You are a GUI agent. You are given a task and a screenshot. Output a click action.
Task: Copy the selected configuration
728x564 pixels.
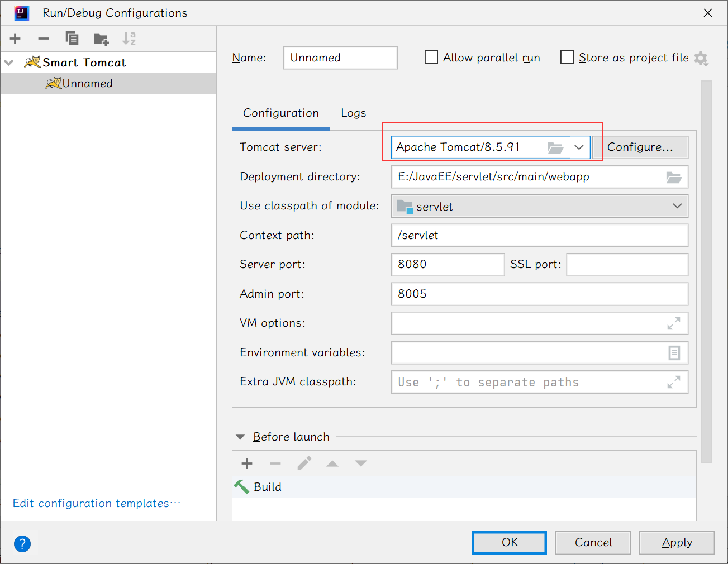[72, 39]
